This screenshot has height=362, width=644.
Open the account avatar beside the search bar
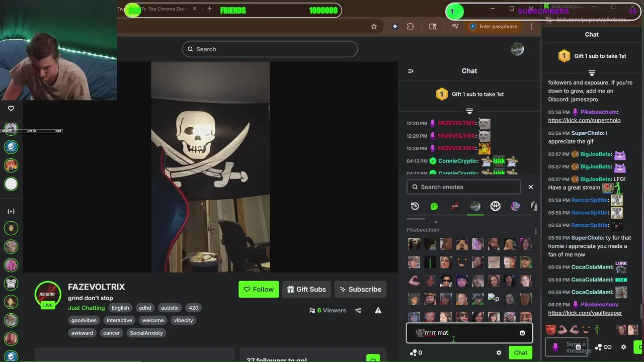[517, 49]
